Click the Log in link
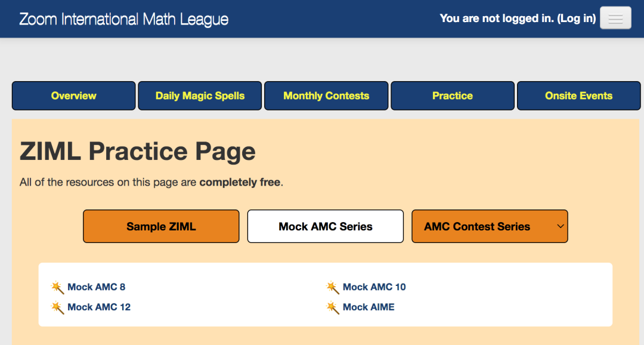Image resolution: width=644 pixels, height=345 pixels. (577, 19)
